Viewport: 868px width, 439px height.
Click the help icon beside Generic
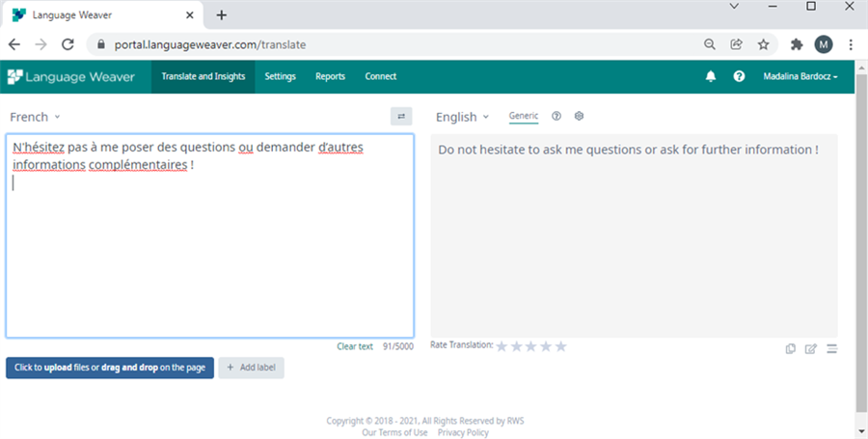click(556, 116)
